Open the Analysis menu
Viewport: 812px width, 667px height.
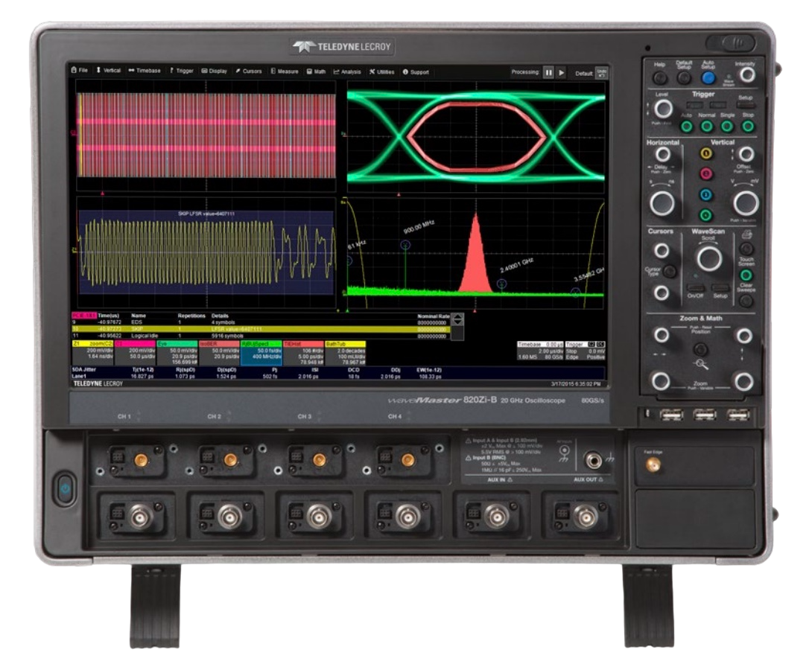347,72
